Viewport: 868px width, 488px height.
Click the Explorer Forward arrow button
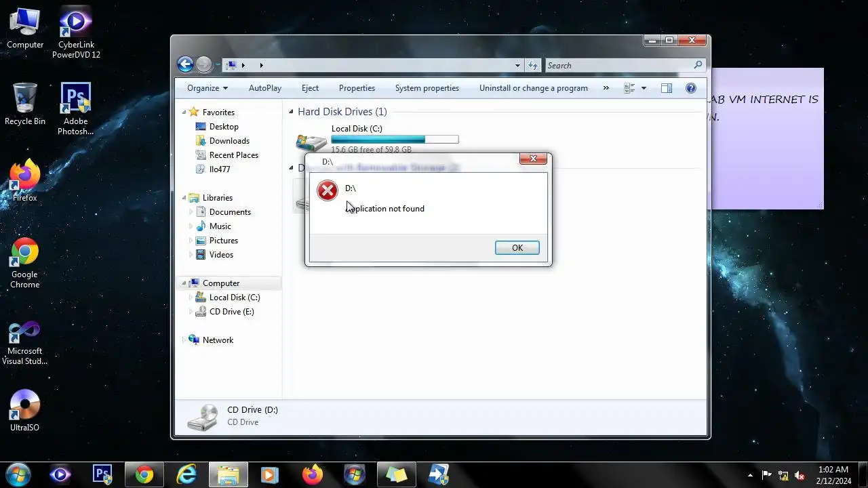click(204, 65)
